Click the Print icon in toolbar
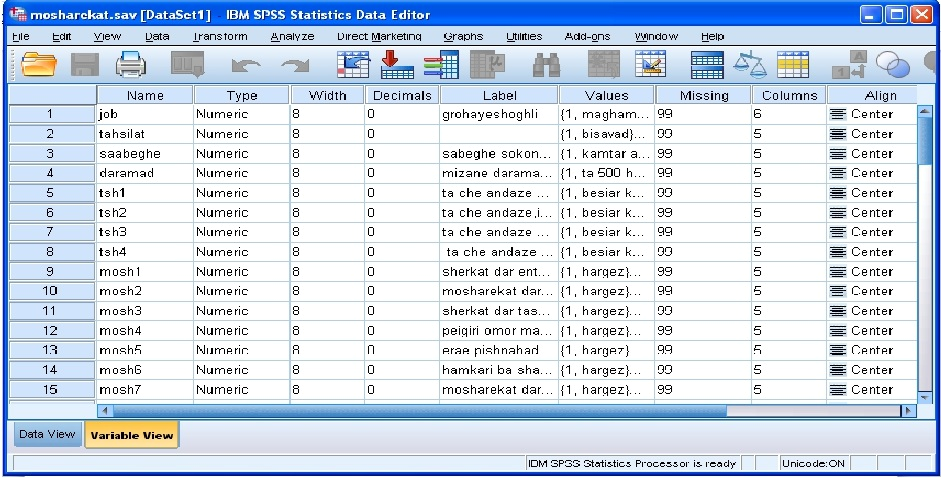 pos(131,65)
